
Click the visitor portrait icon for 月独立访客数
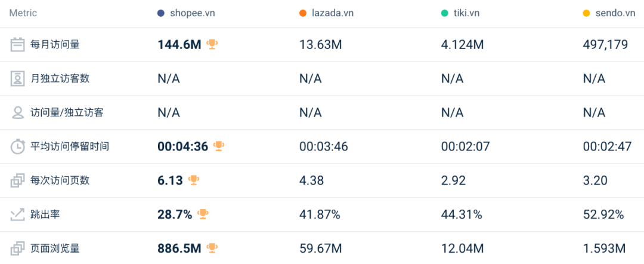coord(17,78)
